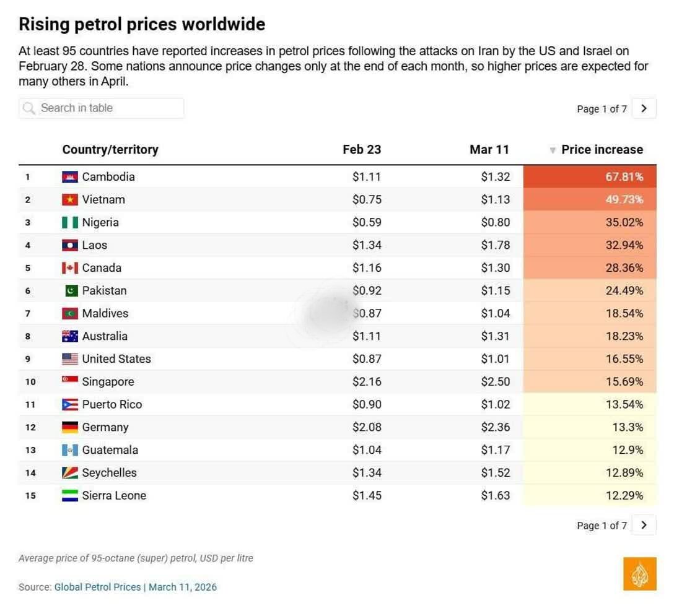
Task: Focus the Search in table field
Action: [x=101, y=108]
